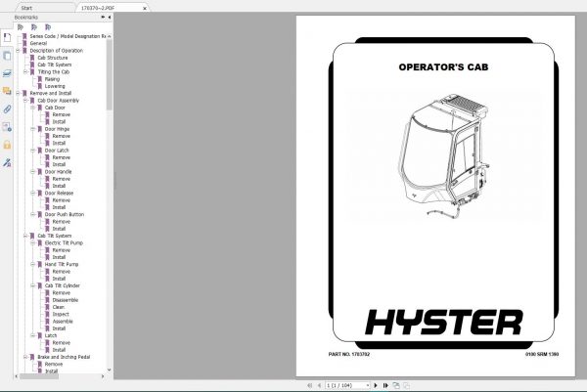Open the Comments panel icon

tap(7, 91)
